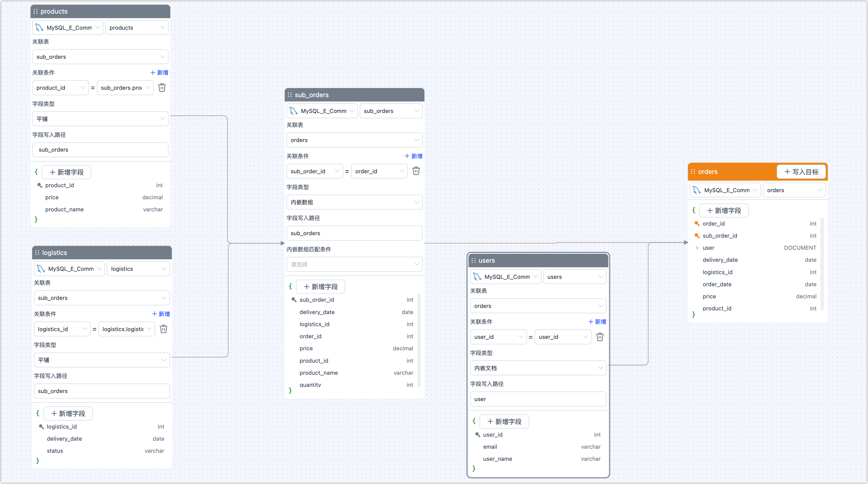Image resolution: width=868 pixels, height=484 pixels.
Task: Click 新增字段 button in sub_orders node
Action: [321, 287]
